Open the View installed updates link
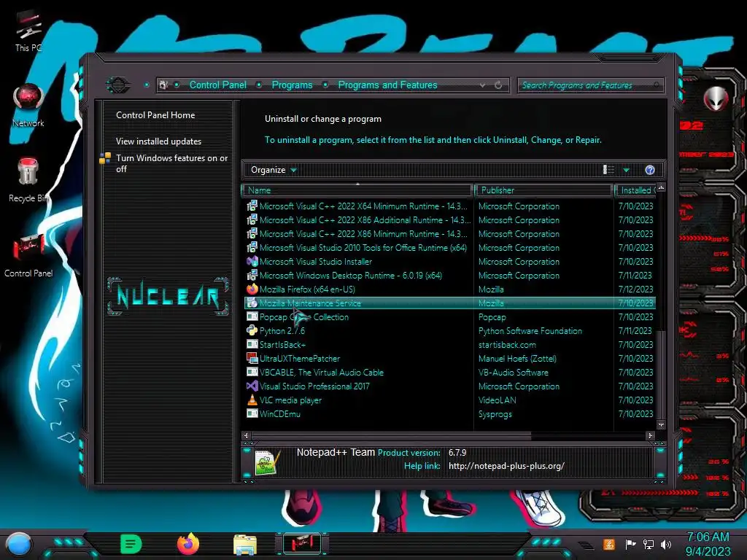747x560 pixels. tap(158, 141)
